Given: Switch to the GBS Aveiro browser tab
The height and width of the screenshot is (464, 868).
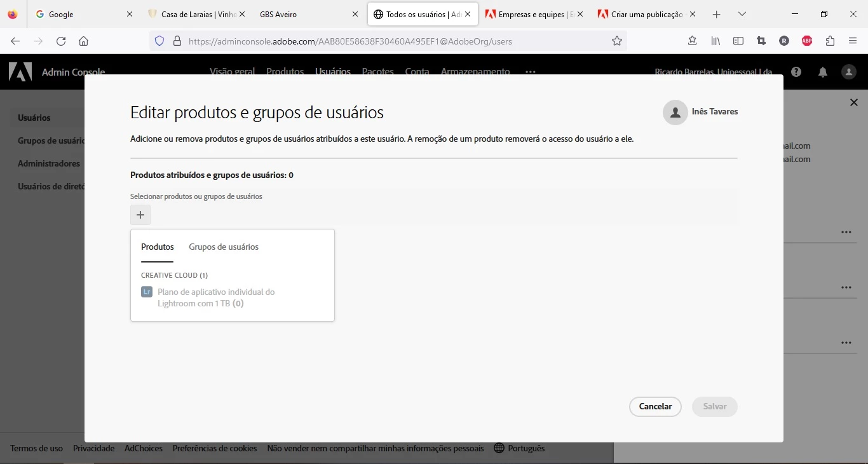Looking at the screenshot, I should click(308, 14).
